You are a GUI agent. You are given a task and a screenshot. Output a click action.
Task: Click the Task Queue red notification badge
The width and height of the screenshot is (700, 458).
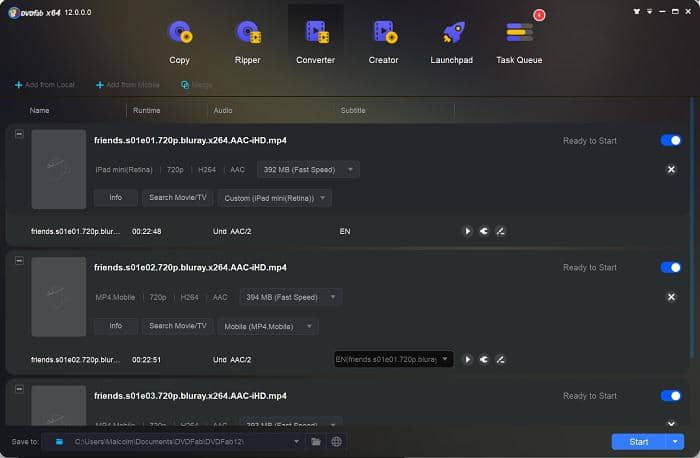(x=539, y=15)
